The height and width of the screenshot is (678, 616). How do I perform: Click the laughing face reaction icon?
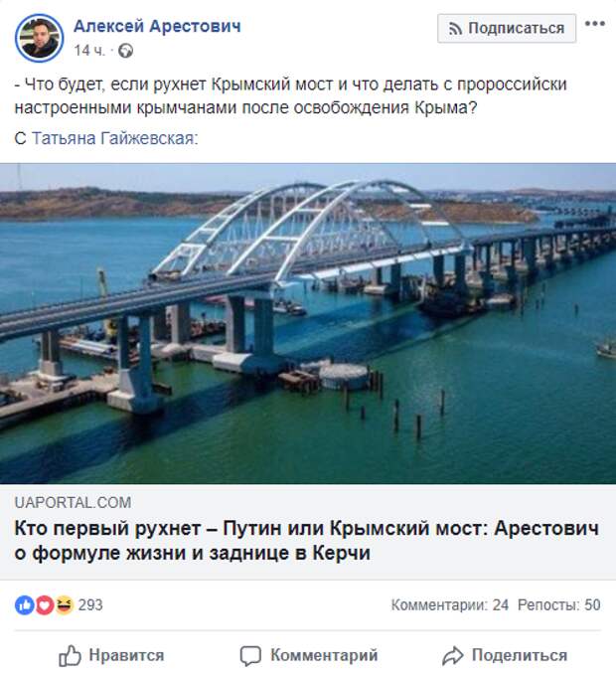click(x=64, y=604)
